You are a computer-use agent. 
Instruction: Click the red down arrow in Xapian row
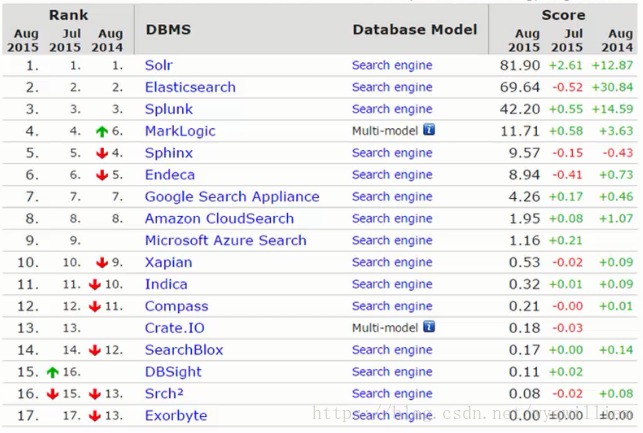click(x=102, y=262)
